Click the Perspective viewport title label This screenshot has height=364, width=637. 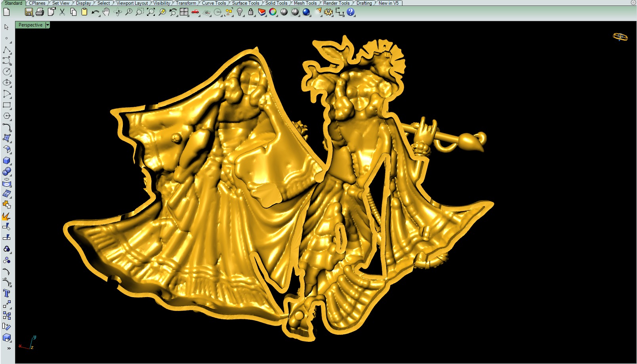click(31, 25)
